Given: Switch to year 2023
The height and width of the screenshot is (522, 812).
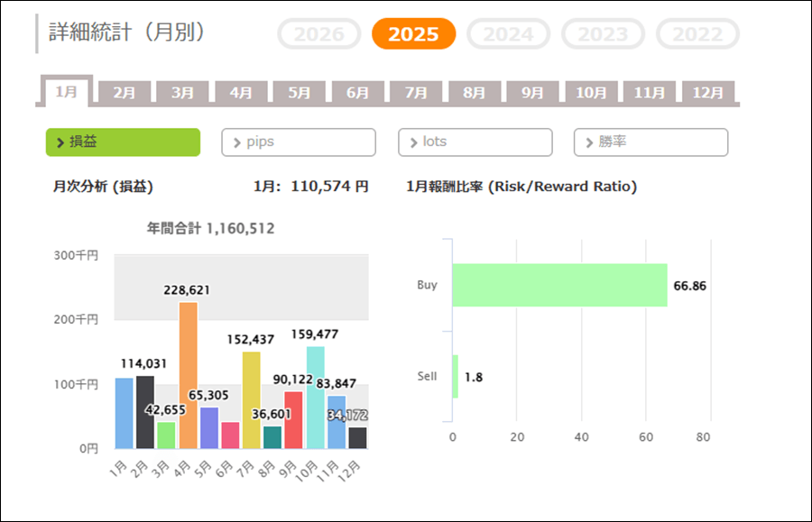Looking at the screenshot, I should 603,34.
